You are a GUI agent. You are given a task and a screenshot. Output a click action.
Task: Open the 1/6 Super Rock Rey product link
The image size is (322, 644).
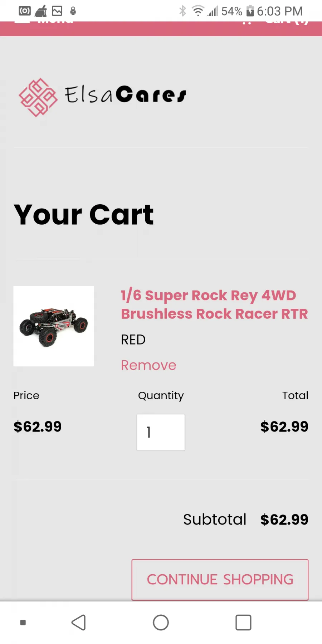point(214,304)
